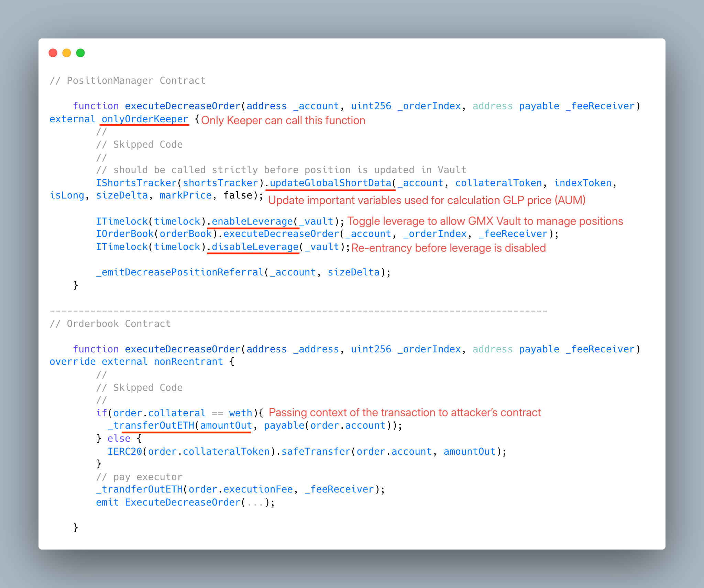Screen dimensions: 704x588
Task: Click the updateGlobalShortData method call
Action: [x=330, y=183]
